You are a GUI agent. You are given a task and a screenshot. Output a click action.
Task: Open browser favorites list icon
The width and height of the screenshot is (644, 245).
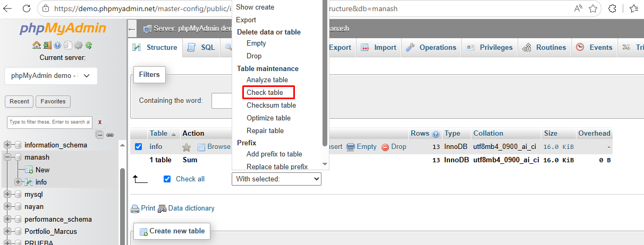click(634, 8)
